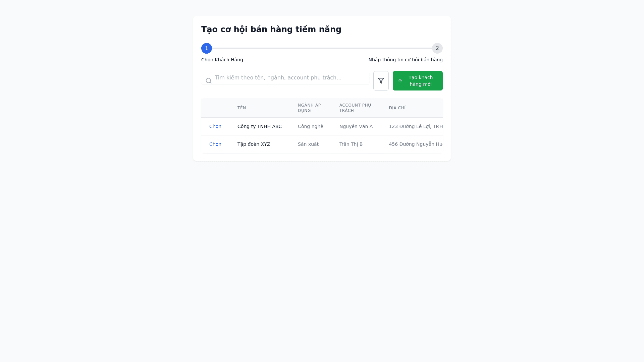The width and height of the screenshot is (644, 362).
Task: Select the 'Công ty TNHH ABC' name cell
Action: point(260,126)
